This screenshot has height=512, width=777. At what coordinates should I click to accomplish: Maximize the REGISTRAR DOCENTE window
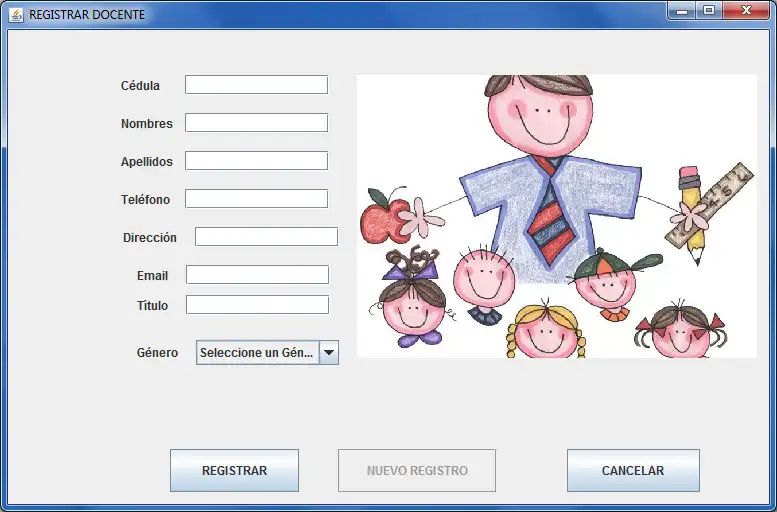pos(709,10)
